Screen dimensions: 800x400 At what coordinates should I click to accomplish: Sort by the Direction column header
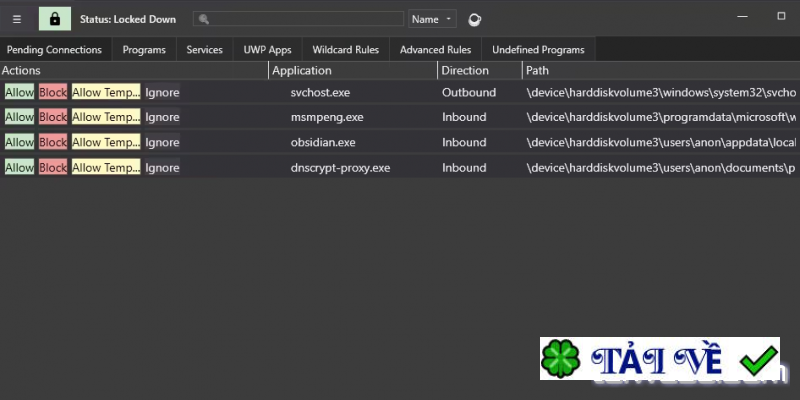(x=480, y=70)
